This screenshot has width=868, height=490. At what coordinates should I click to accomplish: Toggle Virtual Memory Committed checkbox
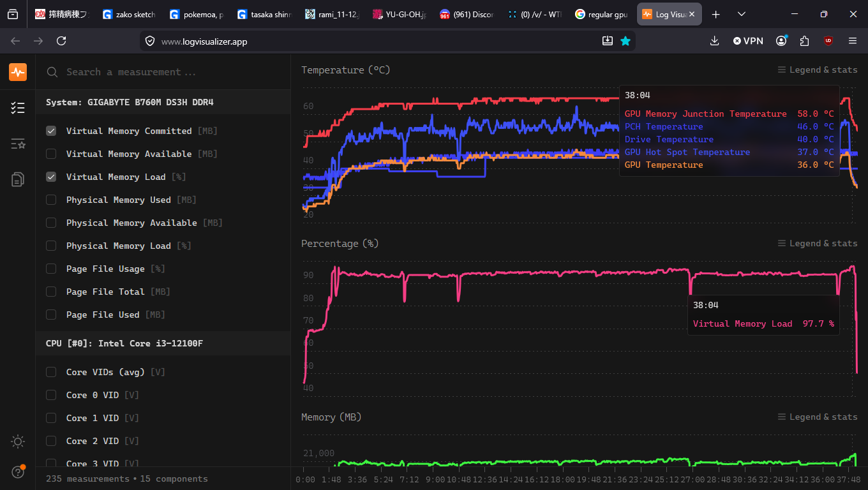tap(51, 131)
